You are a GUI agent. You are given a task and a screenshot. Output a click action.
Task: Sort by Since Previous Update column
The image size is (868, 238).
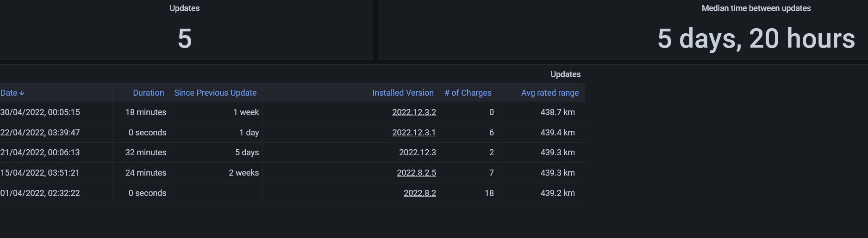[215, 93]
